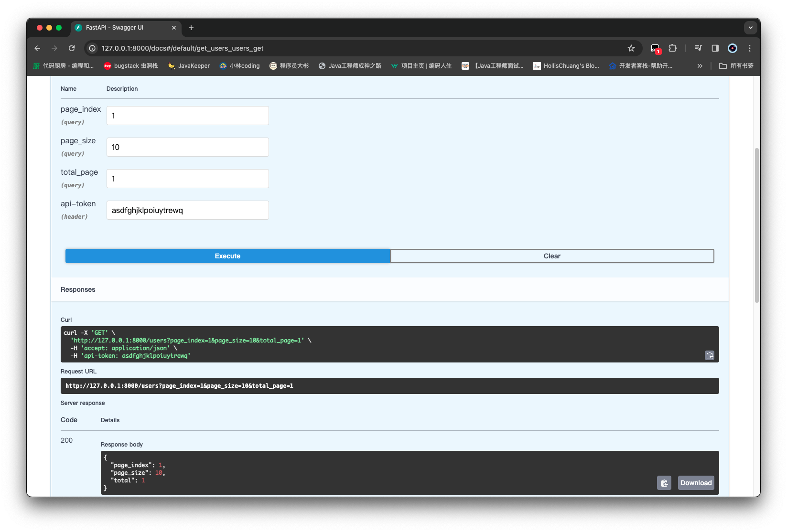Click the 200 response code
Viewport: 787px width, 532px height.
(67, 440)
